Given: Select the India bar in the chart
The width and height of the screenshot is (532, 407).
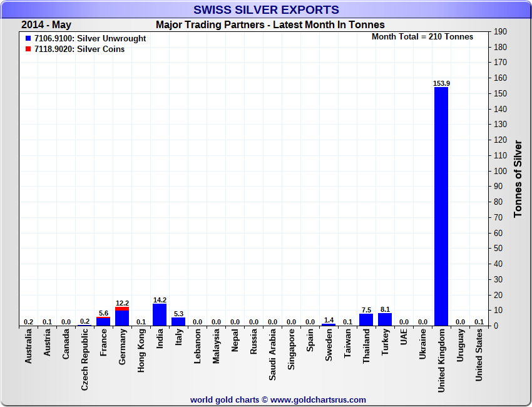Looking at the screenshot, I should pos(160,315).
